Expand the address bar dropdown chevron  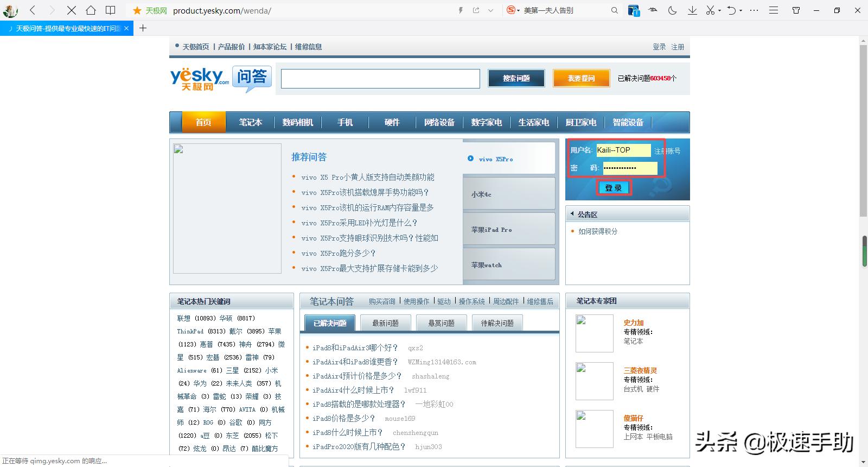491,10
